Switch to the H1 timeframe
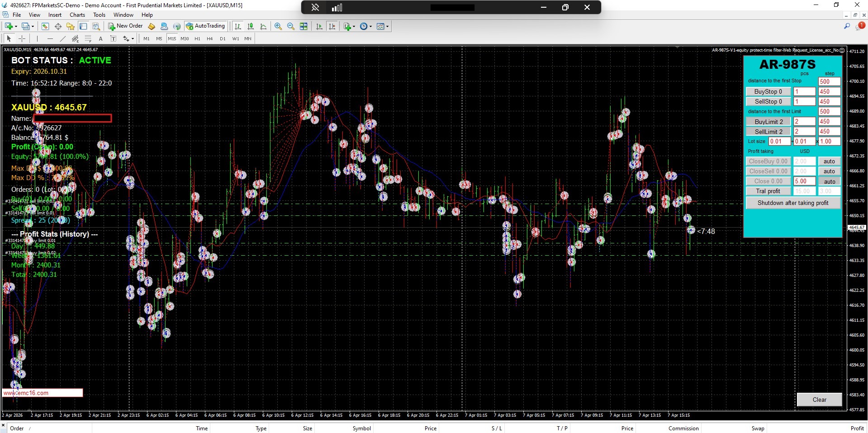Viewport: 868px width, 433px height. [x=197, y=38]
